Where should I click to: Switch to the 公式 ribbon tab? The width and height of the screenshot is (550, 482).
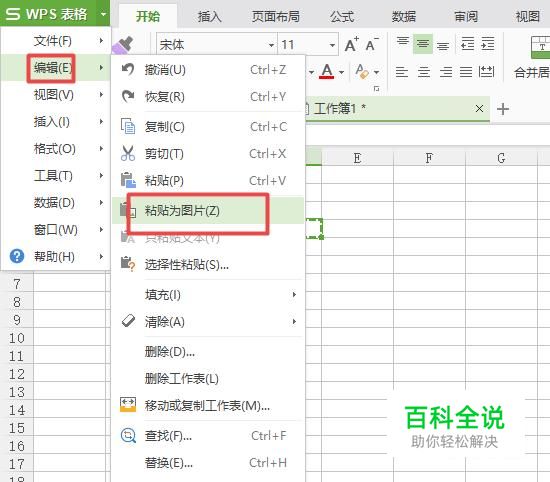point(342,16)
